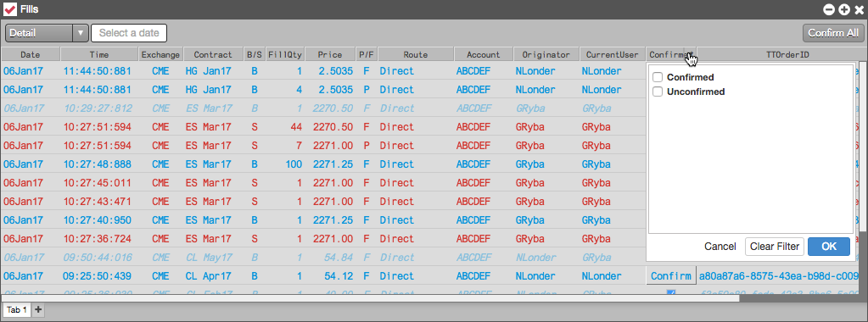
Task: Sort by Time column header
Action: [x=99, y=55]
